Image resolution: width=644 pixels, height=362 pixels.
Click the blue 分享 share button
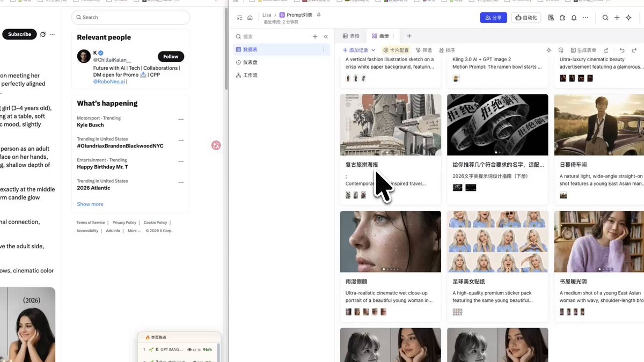pyautogui.click(x=493, y=18)
